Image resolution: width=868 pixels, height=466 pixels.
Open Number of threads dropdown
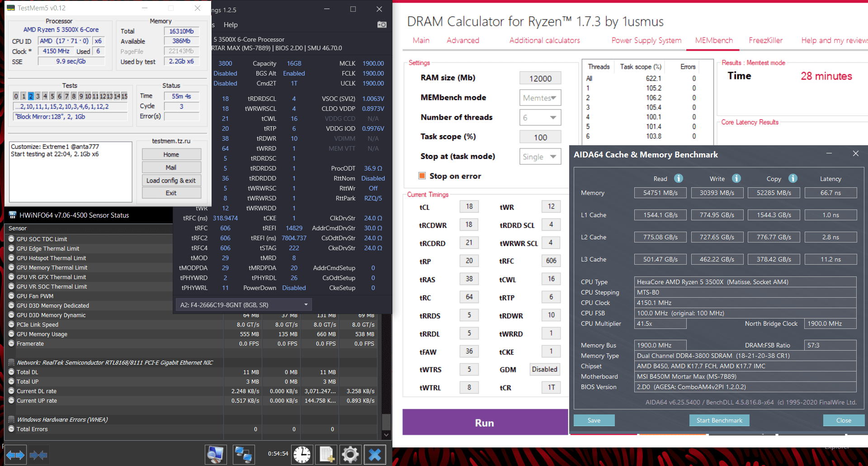[x=540, y=118]
